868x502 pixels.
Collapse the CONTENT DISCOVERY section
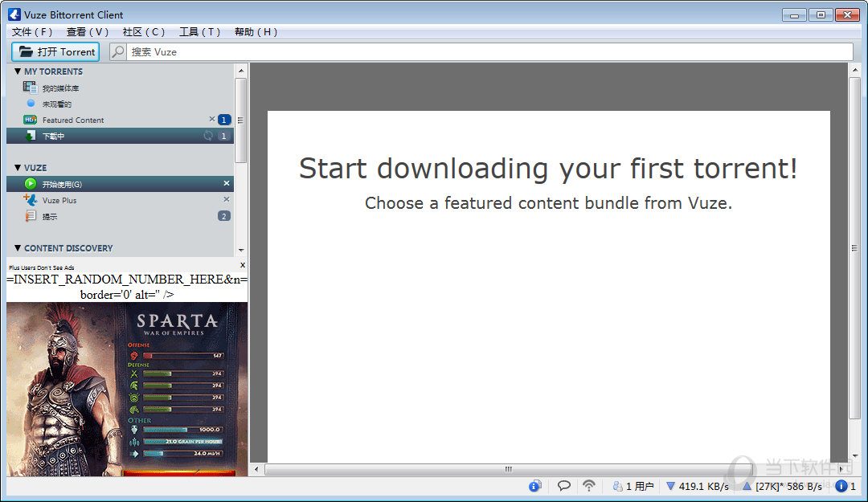(x=18, y=248)
